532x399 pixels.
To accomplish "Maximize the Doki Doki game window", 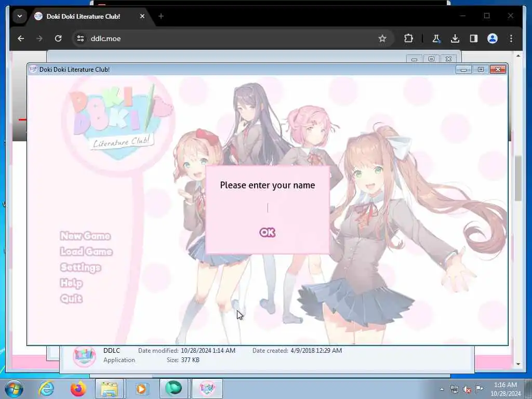I will (481, 70).
